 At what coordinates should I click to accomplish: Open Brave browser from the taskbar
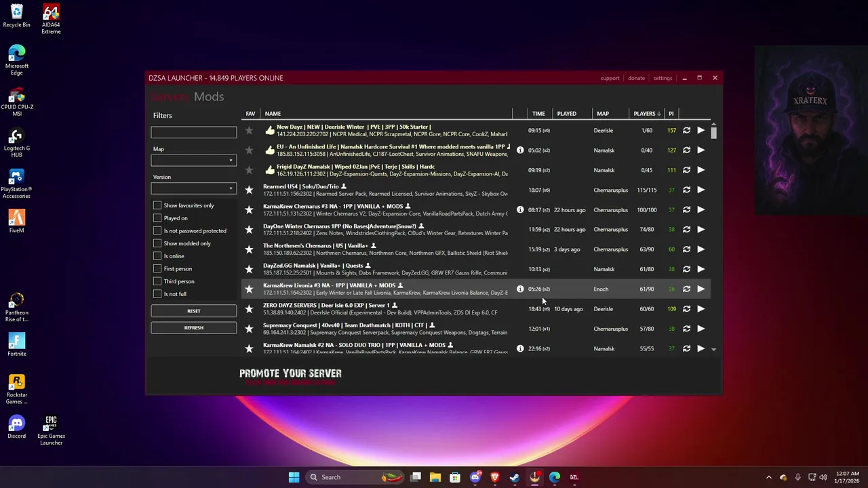[495, 477]
